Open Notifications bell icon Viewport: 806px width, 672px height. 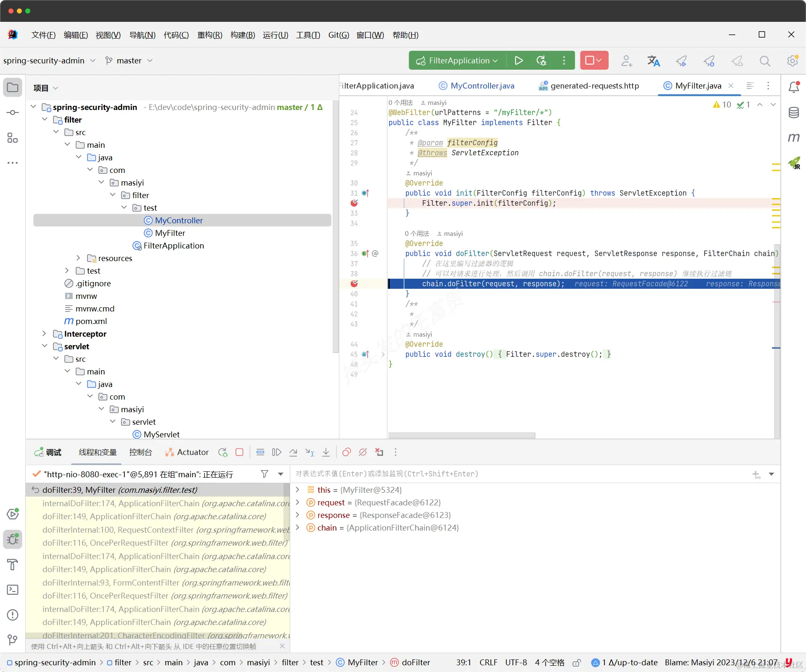pos(794,87)
